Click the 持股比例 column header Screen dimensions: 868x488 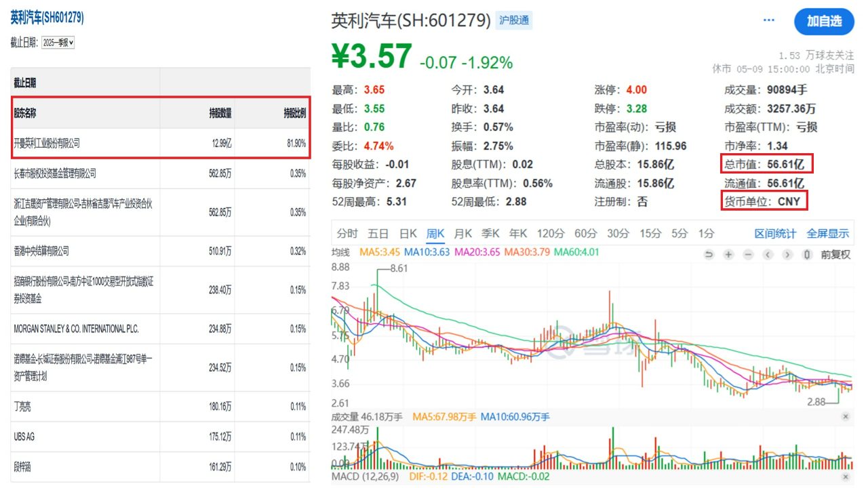(294, 114)
